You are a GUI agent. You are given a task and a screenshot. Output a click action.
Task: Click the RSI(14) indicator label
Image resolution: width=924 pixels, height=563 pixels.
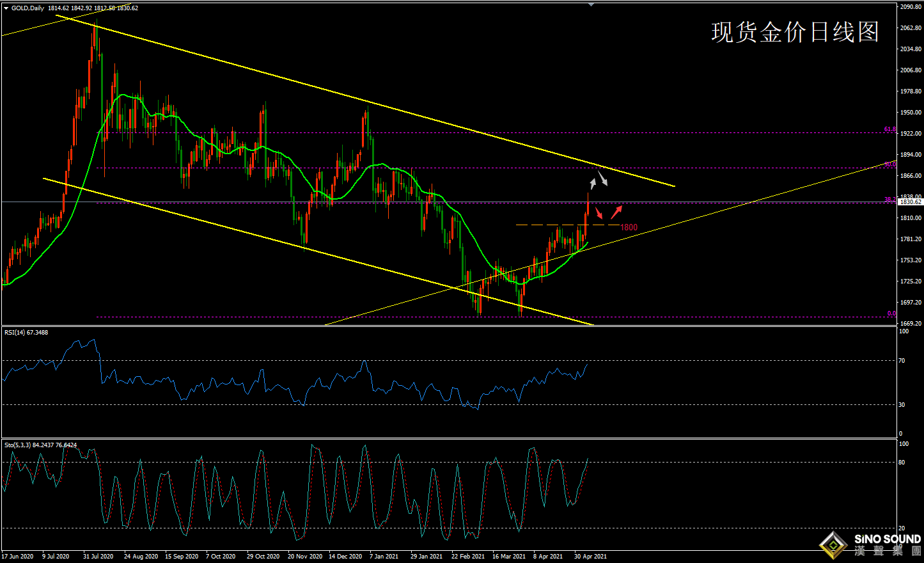(26, 333)
